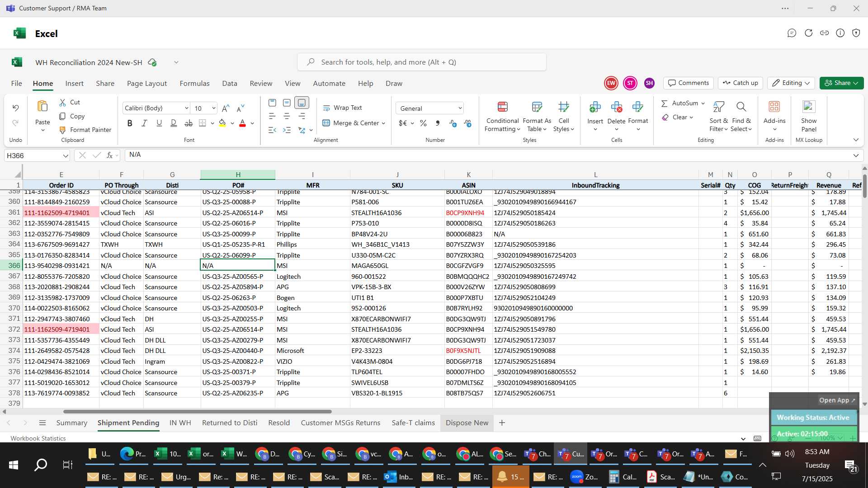Image resolution: width=868 pixels, height=488 pixels.
Task: Click the Catch up button
Action: [740, 83]
